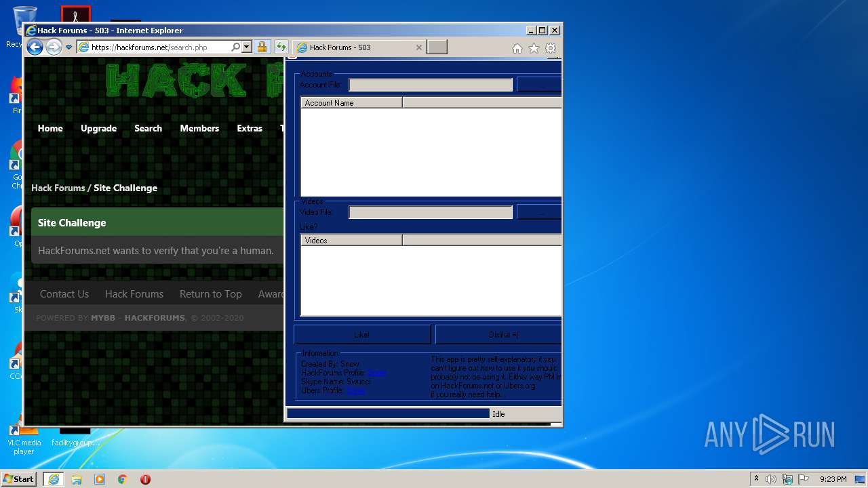The height and width of the screenshot is (488, 868).
Task: Open a new blank tab
Action: [x=437, y=47]
